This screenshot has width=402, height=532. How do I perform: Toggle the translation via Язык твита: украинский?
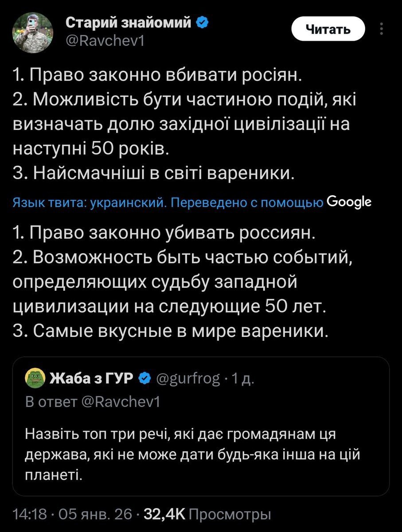tap(89, 203)
